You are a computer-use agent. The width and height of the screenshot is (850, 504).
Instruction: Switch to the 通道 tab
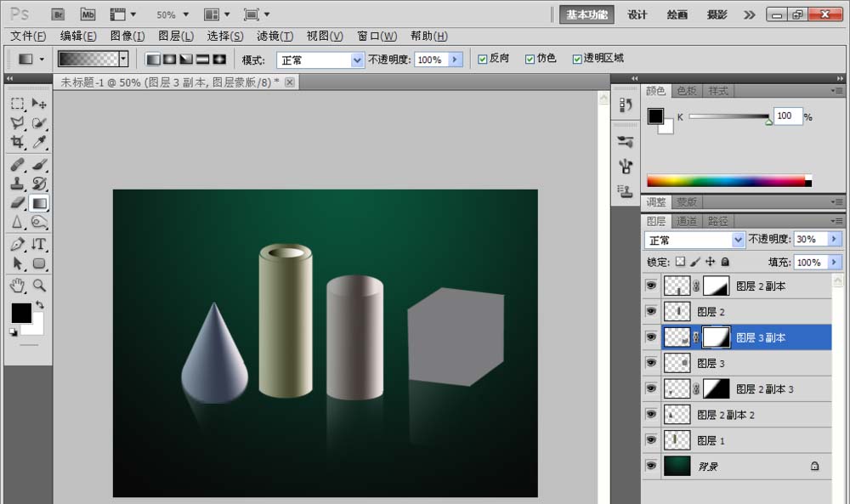686,221
